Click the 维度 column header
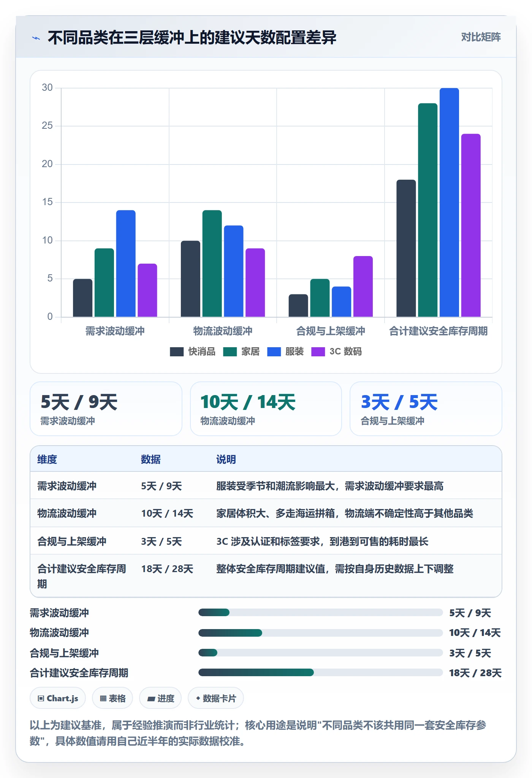This screenshot has width=532, height=778. coord(47,459)
